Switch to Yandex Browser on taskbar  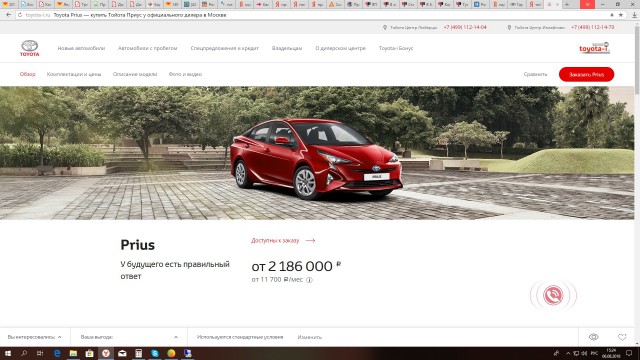coord(106,353)
